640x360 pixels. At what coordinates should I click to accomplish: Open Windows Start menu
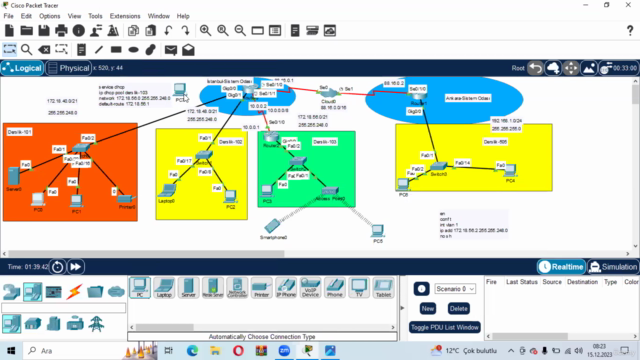(11, 351)
